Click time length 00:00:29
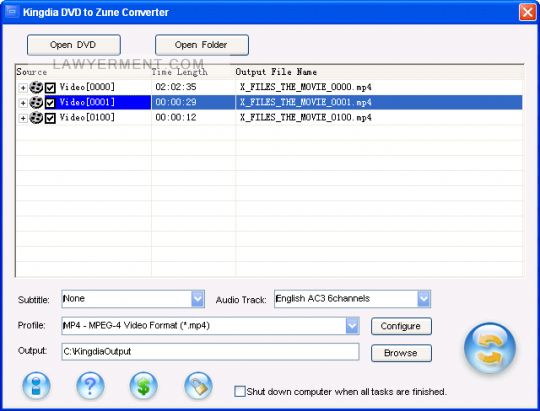Image resolution: width=540 pixels, height=411 pixels. point(176,102)
